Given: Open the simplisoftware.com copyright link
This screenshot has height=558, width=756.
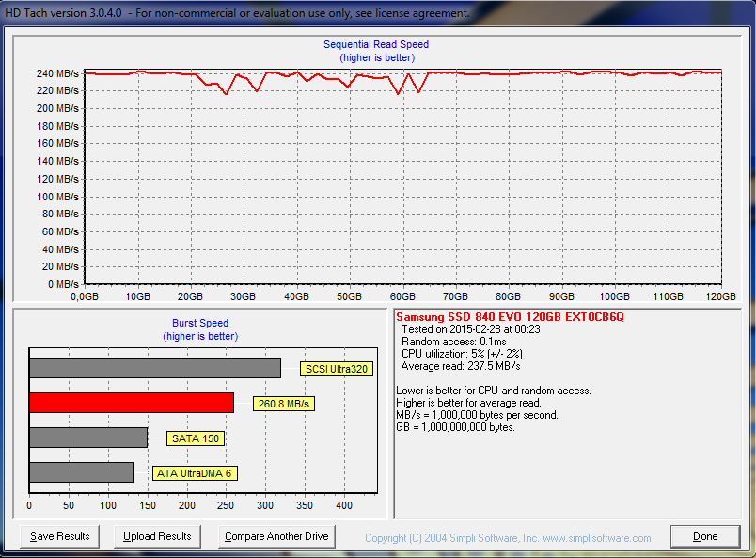Looking at the screenshot, I should [x=508, y=537].
